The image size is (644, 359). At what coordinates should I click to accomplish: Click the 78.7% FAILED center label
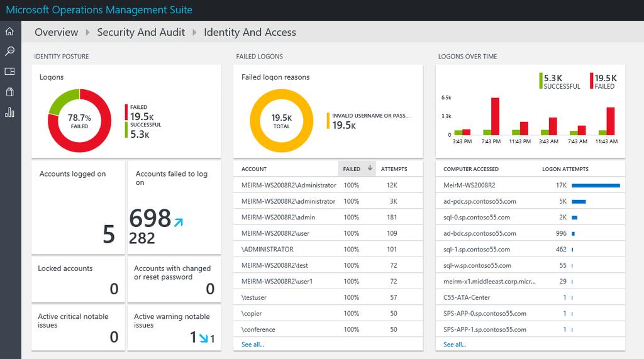point(79,121)
